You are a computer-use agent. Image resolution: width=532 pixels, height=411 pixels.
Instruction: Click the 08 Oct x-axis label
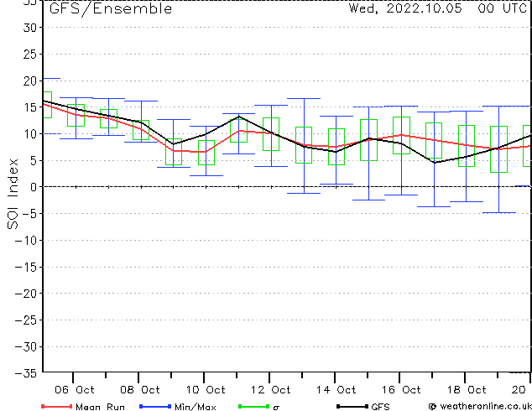140,390
